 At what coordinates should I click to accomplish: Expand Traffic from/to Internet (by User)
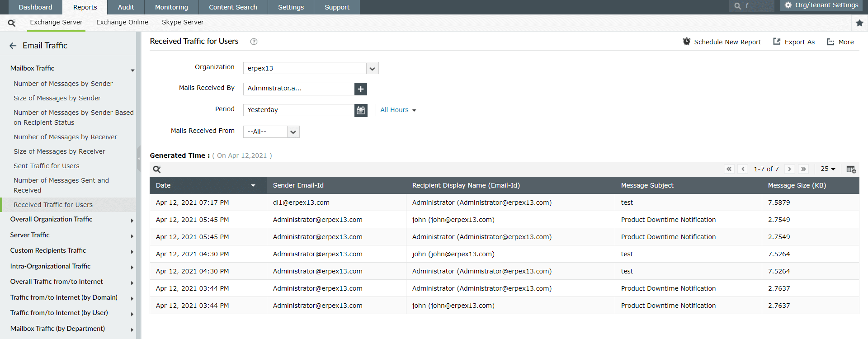pos(132,314)
